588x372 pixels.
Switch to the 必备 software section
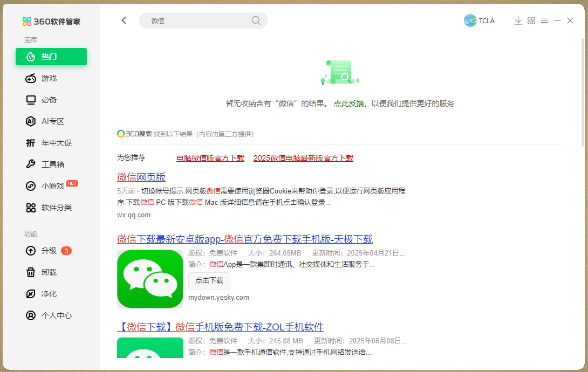51,100
